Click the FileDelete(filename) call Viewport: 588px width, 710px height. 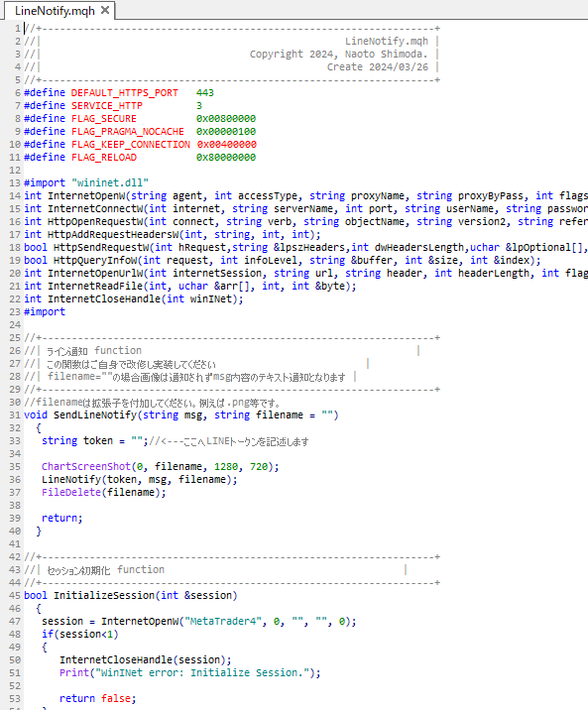pyautogui.click(x=104, y=493)
